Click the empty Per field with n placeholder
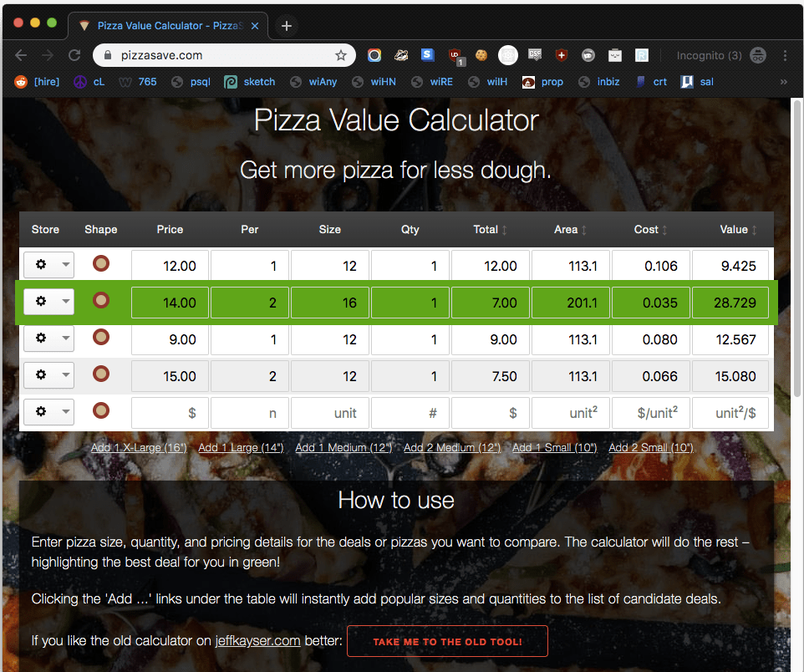 point(250,413)
